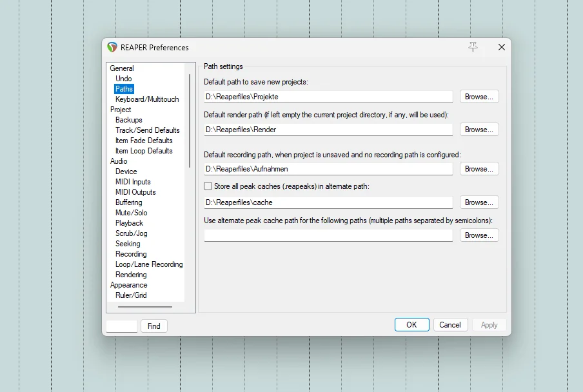Confirm preferences with OK
Image resolution: width=583 pixels, height=392 pixels.
point(411,325)
